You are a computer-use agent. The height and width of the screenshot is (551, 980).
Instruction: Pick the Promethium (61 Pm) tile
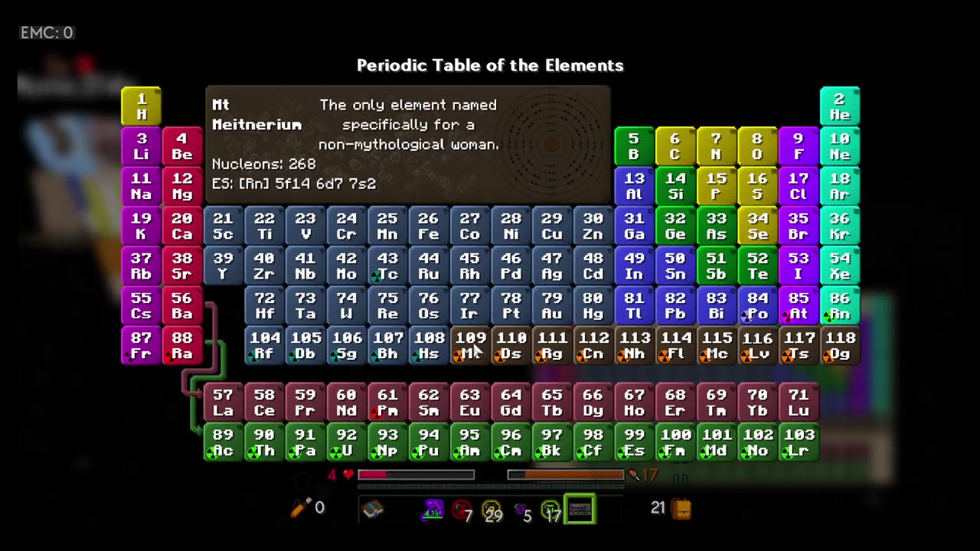point(388,403)
